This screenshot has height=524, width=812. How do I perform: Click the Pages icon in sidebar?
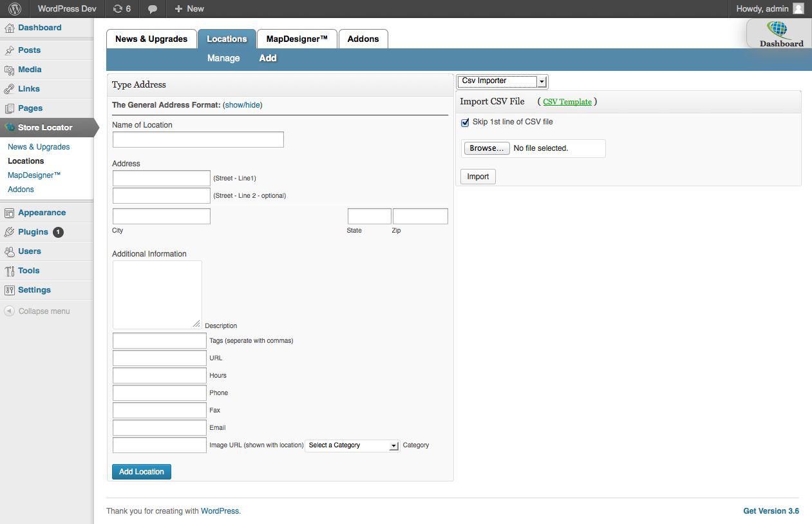pos(9,108)
